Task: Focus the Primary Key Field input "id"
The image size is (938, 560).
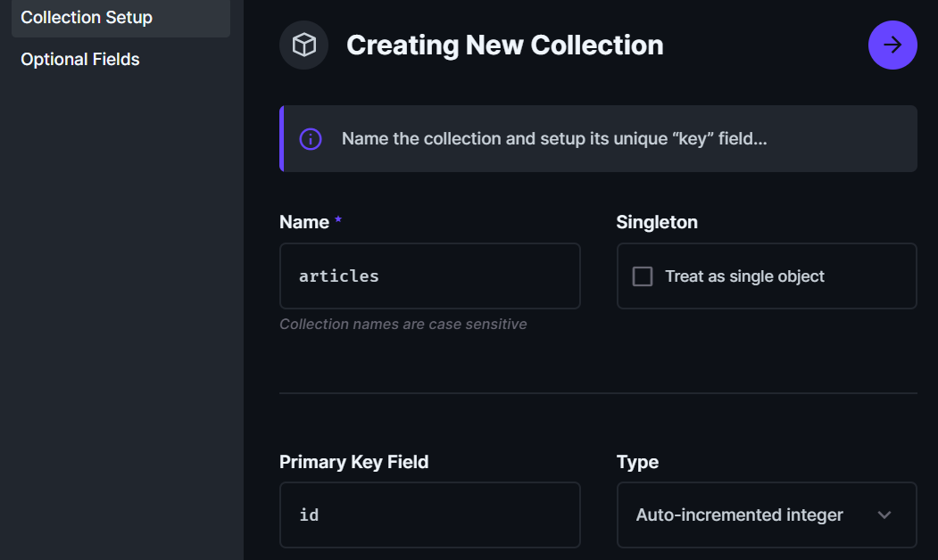Action: click(x=429, y=515)
